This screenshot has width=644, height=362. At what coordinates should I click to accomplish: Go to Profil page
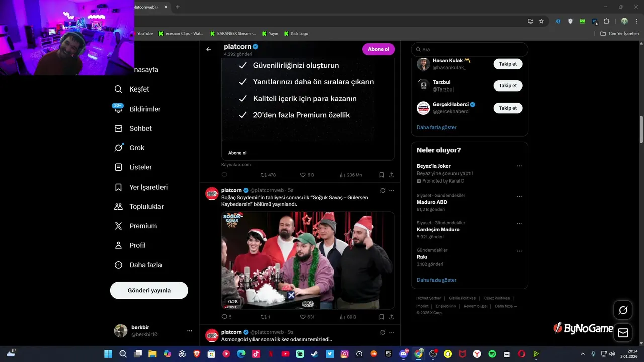pyautogui.click(x=130, y=245)
